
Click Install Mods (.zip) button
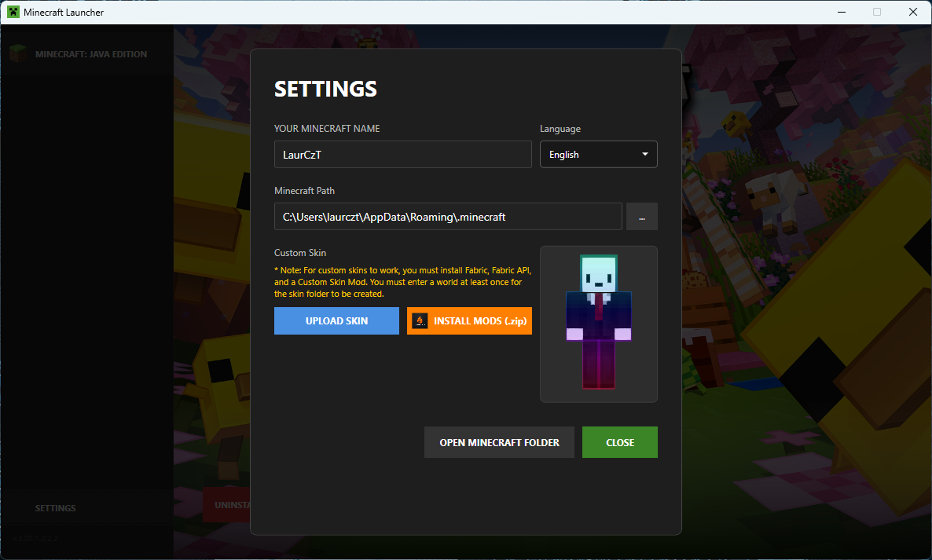pyautogui.click(x=469, y=320)
